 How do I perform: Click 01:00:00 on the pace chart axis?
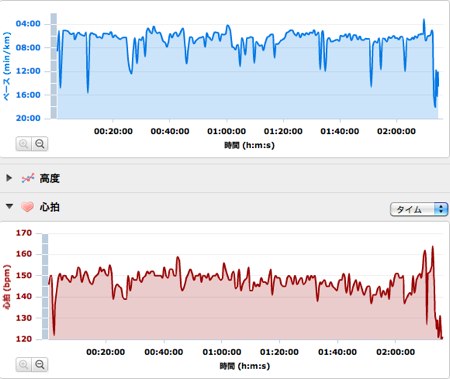227,131
